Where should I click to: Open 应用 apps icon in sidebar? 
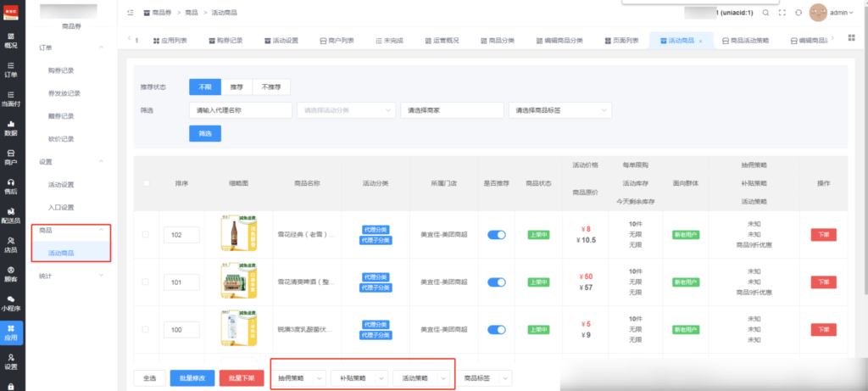pos(11,332)
